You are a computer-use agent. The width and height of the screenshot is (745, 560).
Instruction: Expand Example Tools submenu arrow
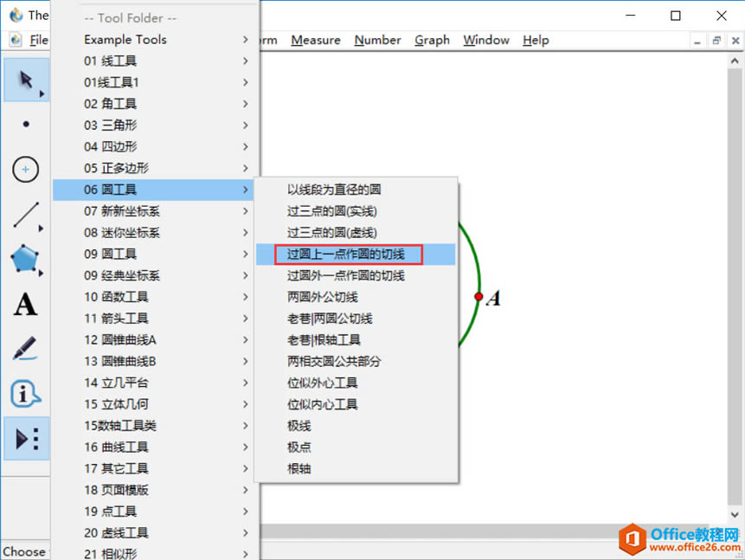pyautogui.click(x=245, y=40)
